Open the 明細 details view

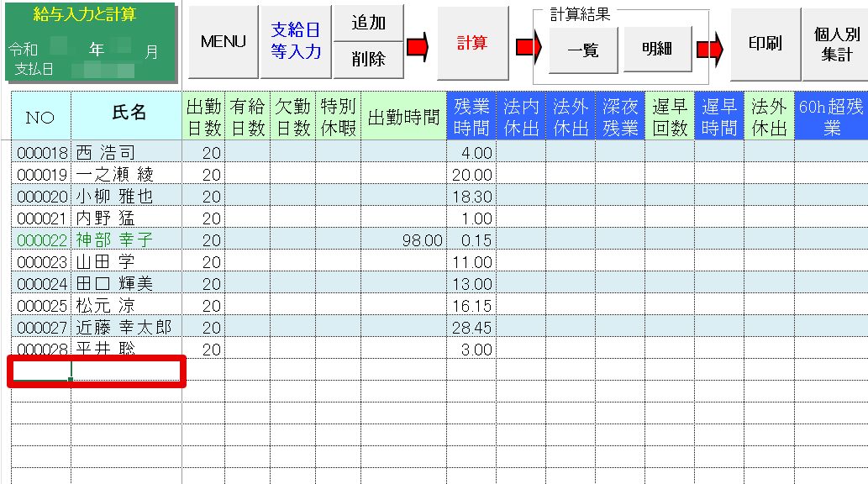656,50
